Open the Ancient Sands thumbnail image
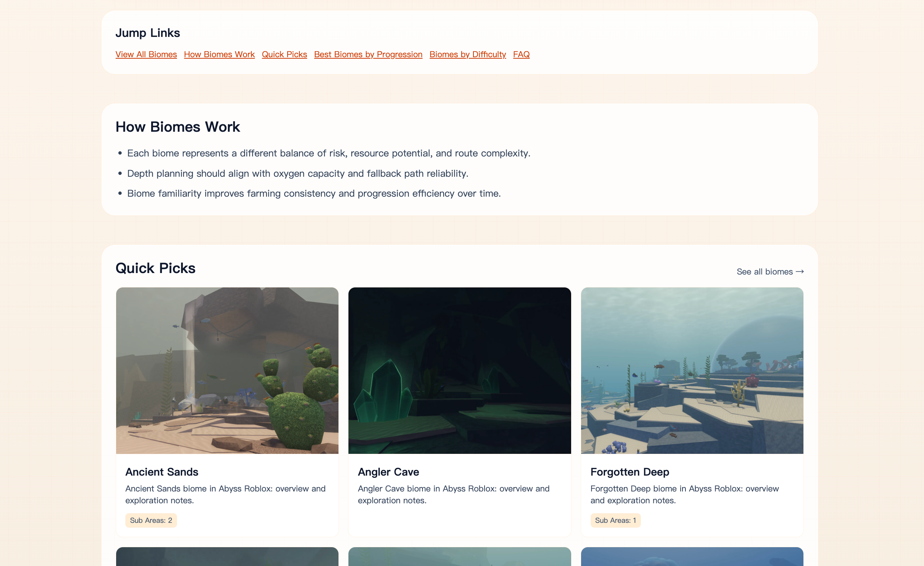Image resolution: width=924 pixels, height=566 pixels. coord(227,370)
